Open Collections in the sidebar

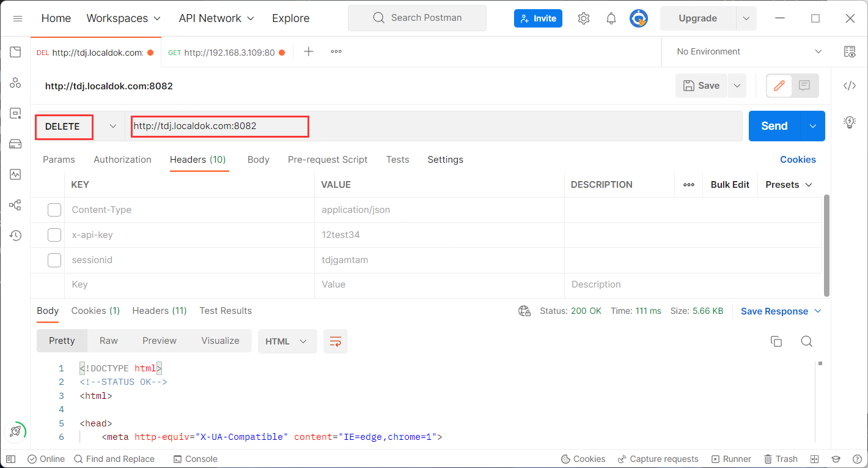click(15, 52)
